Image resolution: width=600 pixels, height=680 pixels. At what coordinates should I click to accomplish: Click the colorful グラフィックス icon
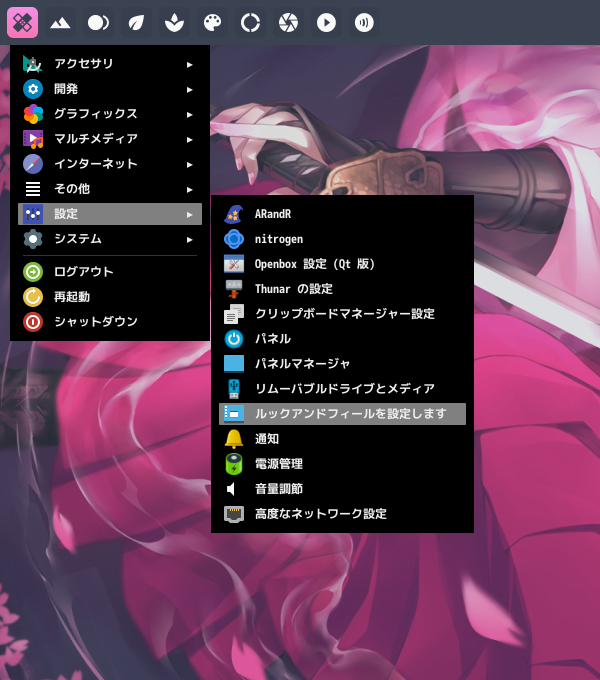[33, 114]
